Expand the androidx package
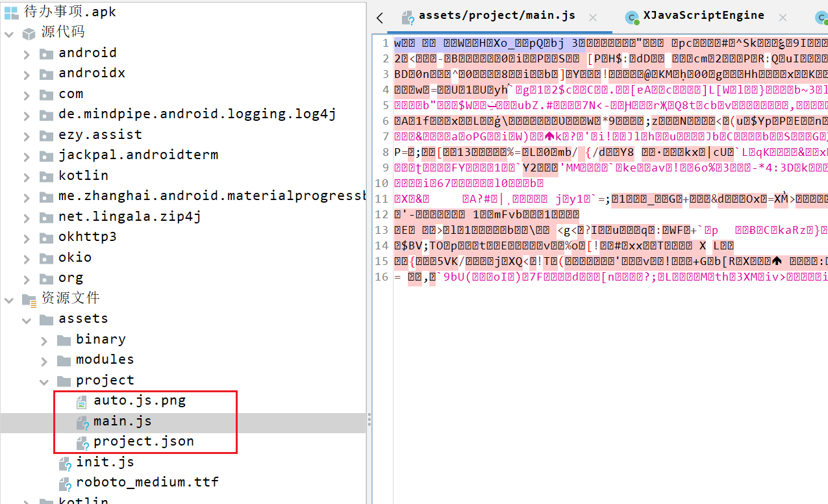The height and width of the screenshot is (504, 828). 27,75
